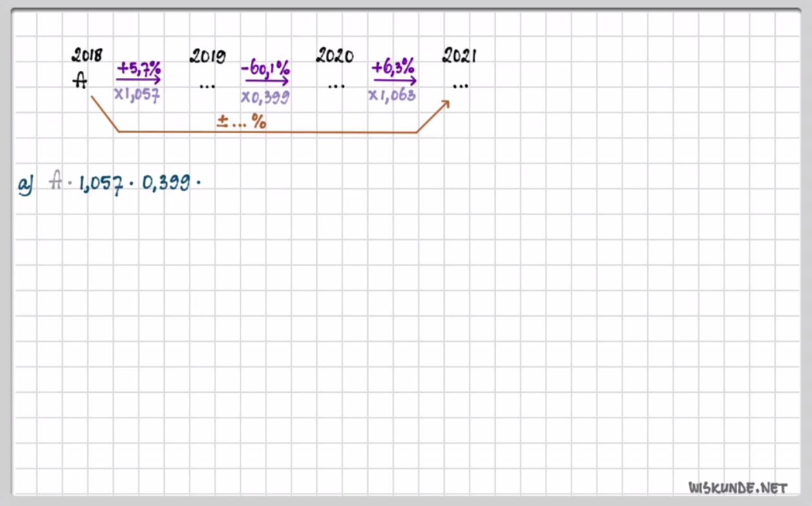
Task: Click the black letter A under 2018
Action: 80,81
